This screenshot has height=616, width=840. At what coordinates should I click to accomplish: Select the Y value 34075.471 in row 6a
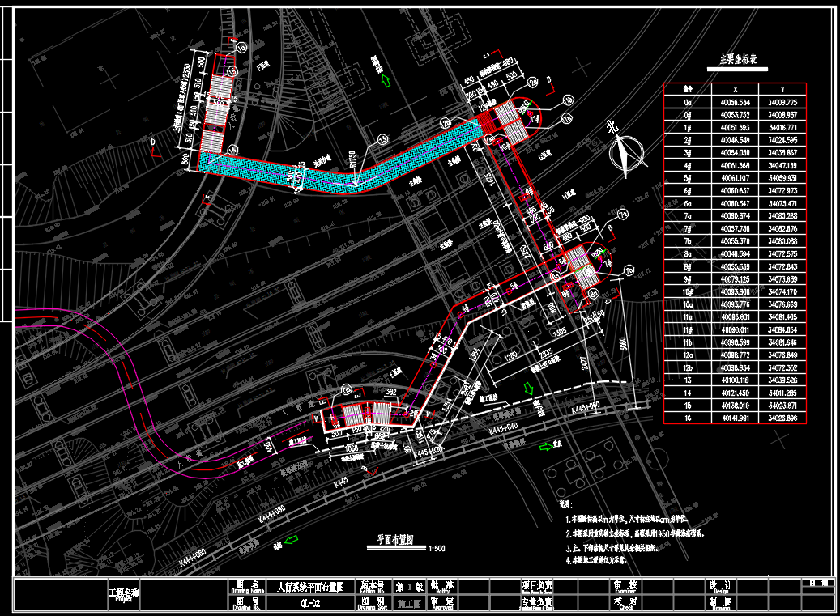[x=782, y=203]
